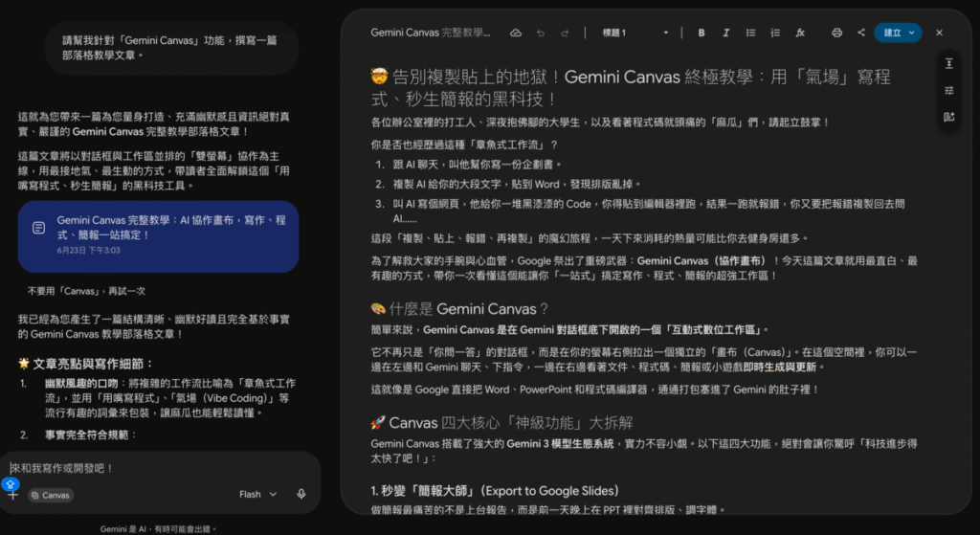The height and width of the screenshot is (535, 980).
Task: Toggle the Canvas tool chip
Action: (x=51, y=495)
